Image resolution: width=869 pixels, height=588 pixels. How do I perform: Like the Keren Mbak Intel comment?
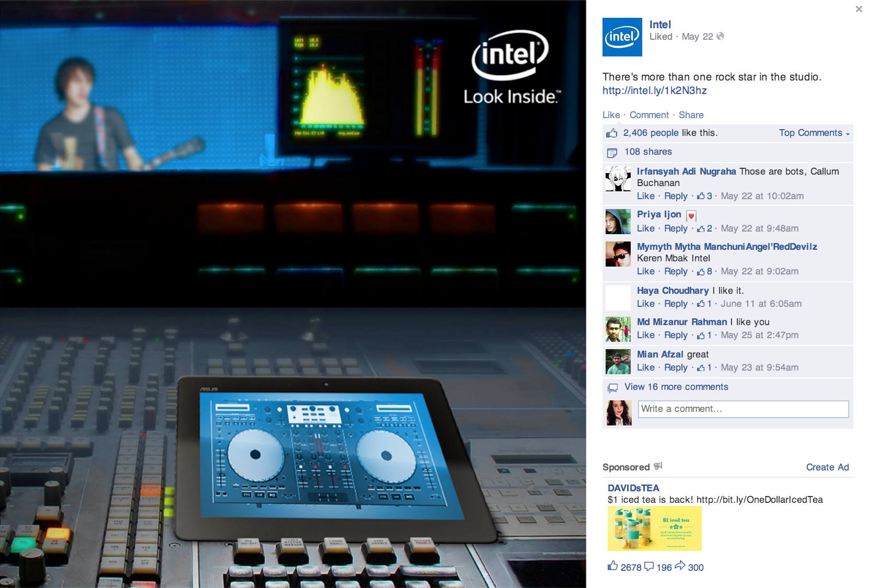click(x=645, y=271)
